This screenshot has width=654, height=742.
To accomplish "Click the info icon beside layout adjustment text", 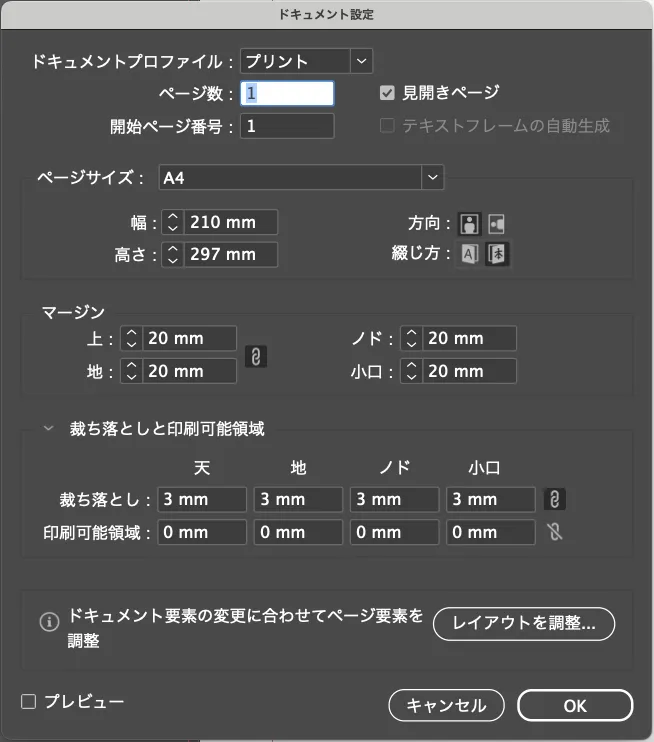I will (x=49, y=621).
